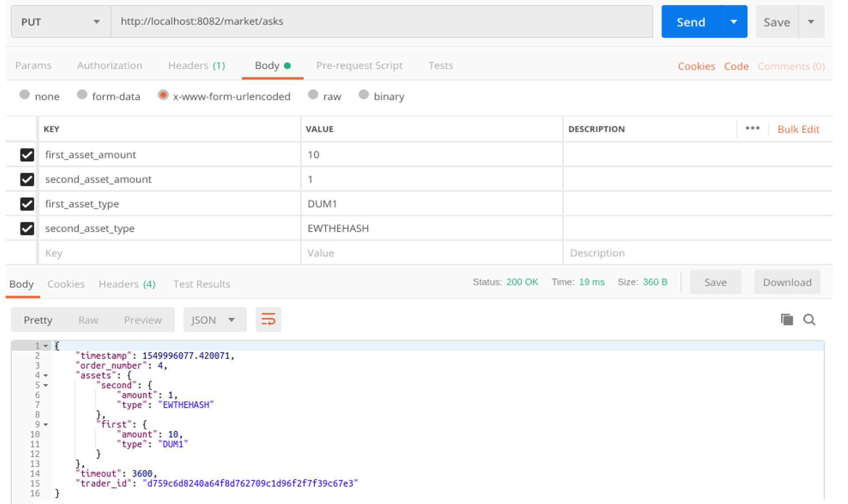Collapse the assets JSON fold arrow

pyautogui.click(x=45, y=376)
